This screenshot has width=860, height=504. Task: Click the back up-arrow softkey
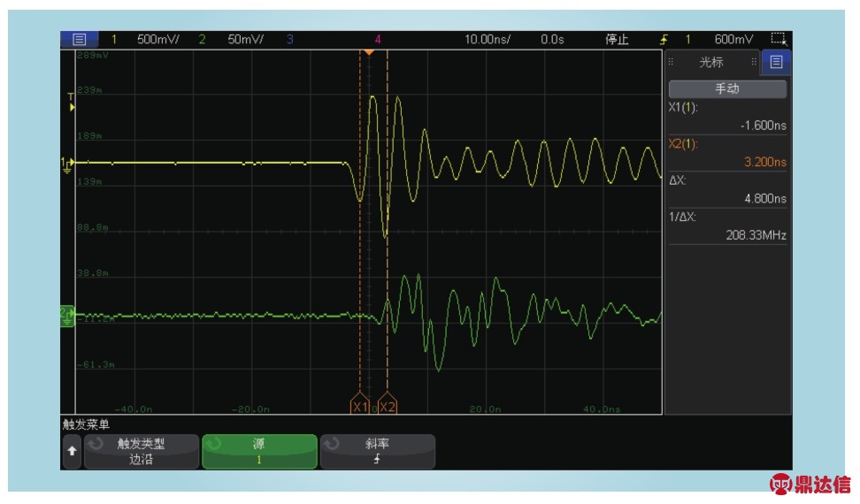click(72, 452)
